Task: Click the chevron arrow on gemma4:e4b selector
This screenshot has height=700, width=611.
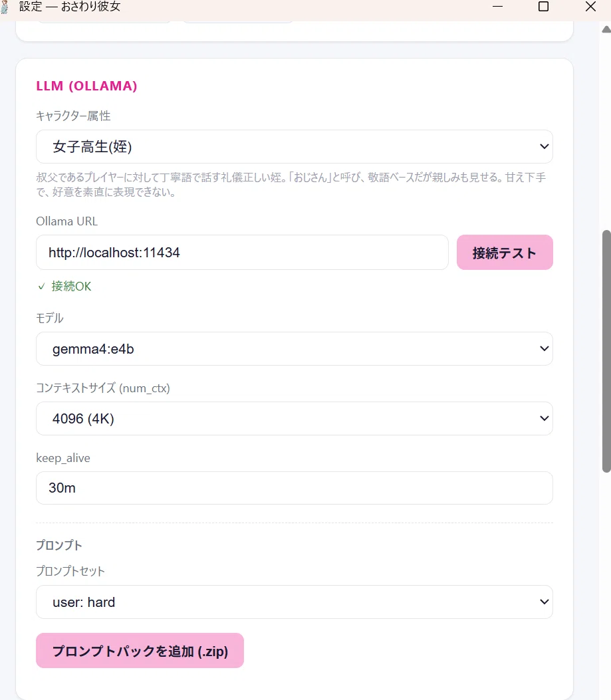Action: [x=544, y=348]
